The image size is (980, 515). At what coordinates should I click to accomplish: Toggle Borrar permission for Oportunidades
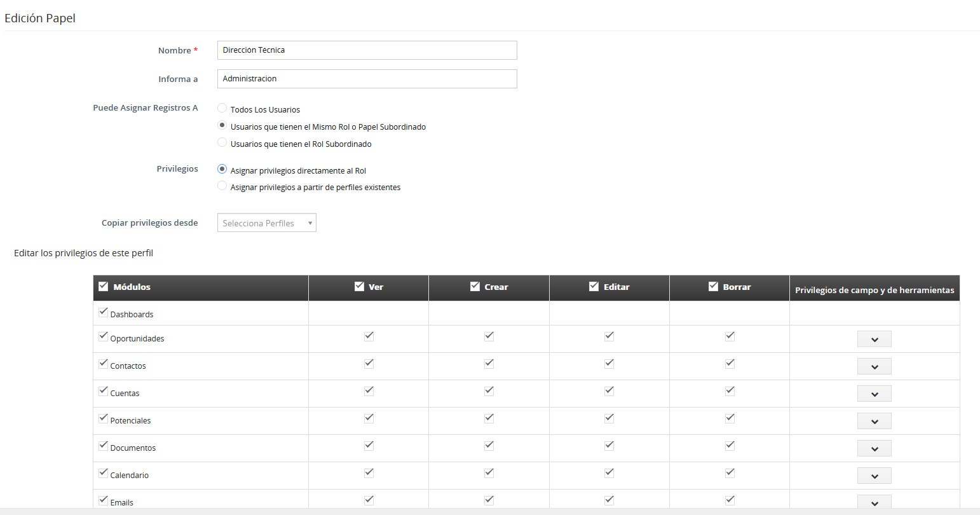tap(730, 336)
